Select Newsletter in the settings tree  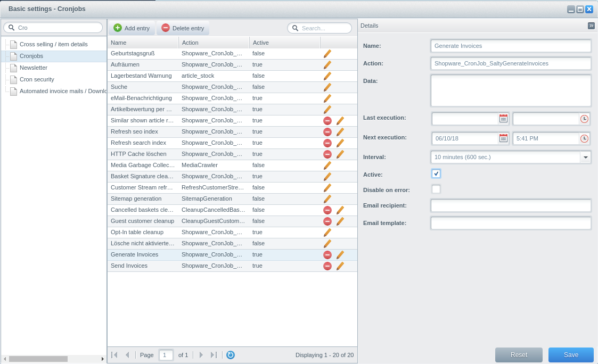[x=34, y=68]
